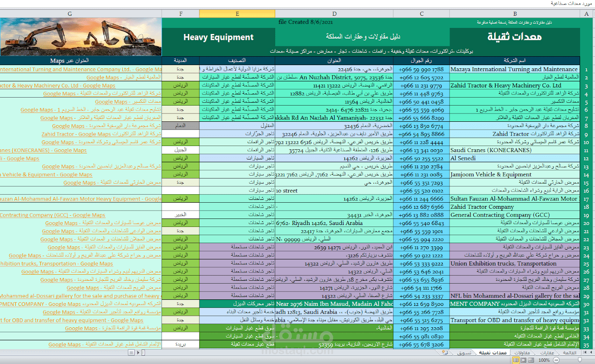Screen dimensions: 595x364
Task: Open the مقاولات sheet tab
Action: pos(523,353)
